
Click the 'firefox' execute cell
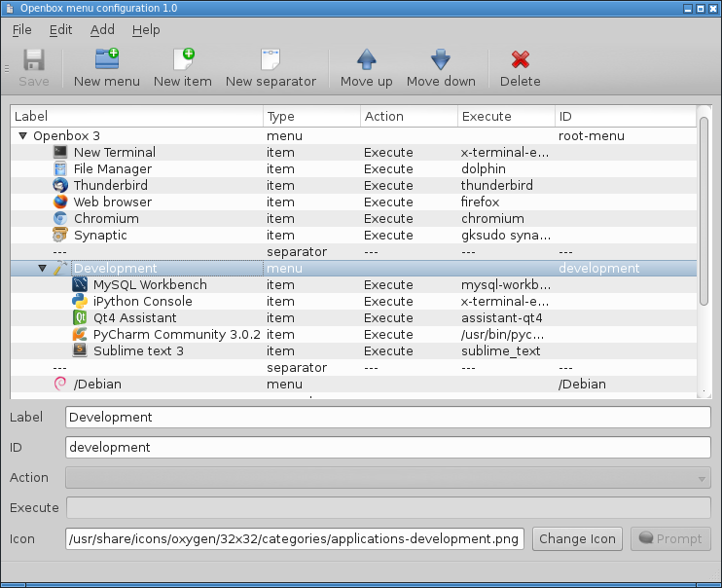pyautogui.click(x=481, y=202)
